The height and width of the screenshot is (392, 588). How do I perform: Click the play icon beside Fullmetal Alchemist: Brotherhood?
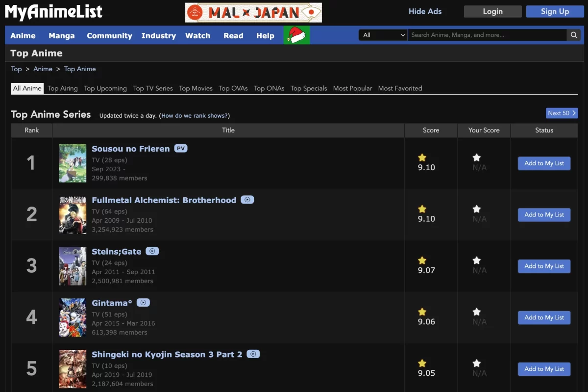pos(247,200)
